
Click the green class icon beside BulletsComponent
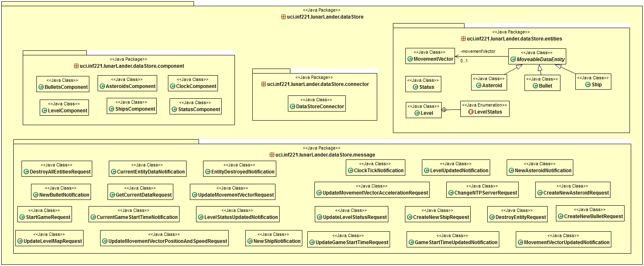point(41,87)
